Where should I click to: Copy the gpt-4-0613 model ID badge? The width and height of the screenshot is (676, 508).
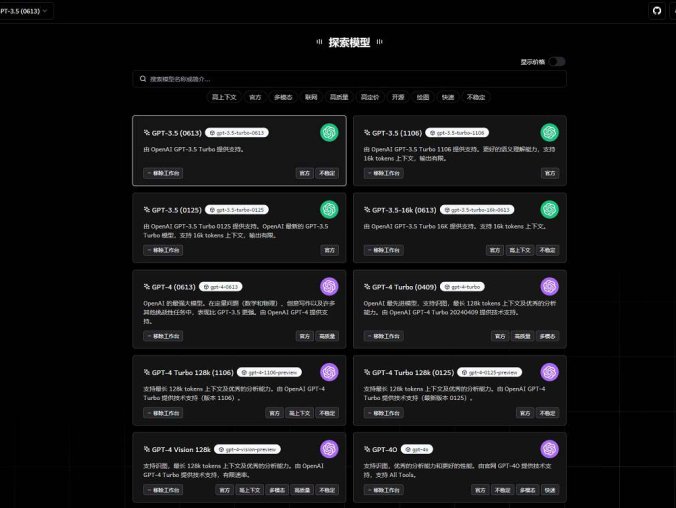tap(221, 287)
